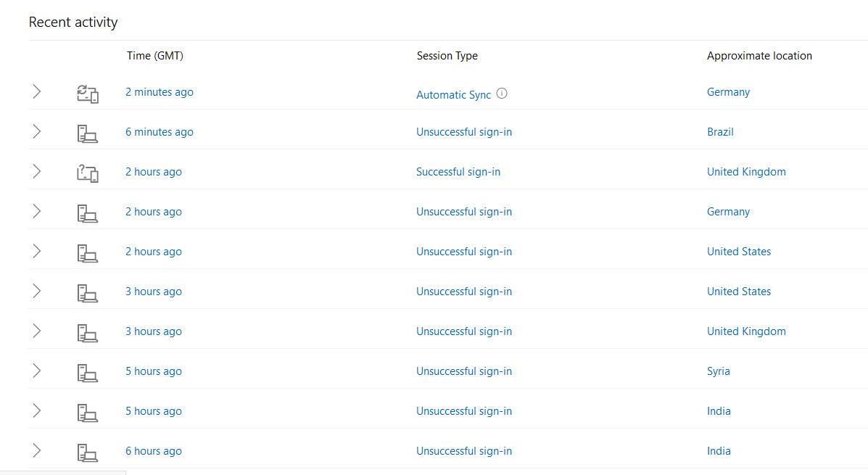Select the Brazil location link
The height and width of the screenshot is (475, 868).
click(x=720, y=132)
